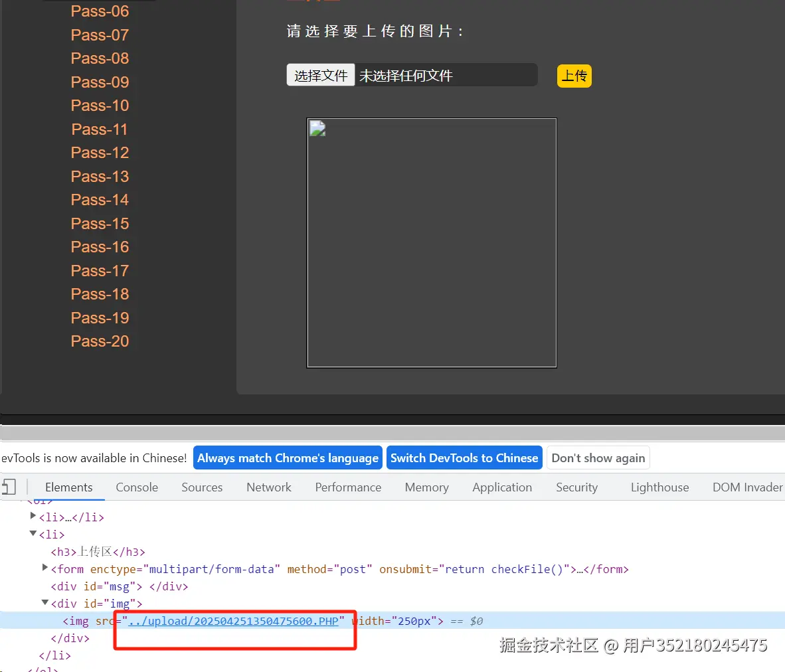Switch to the Elements tab
Viewport: 785px width, 672px height.
(x=68, y=487)
